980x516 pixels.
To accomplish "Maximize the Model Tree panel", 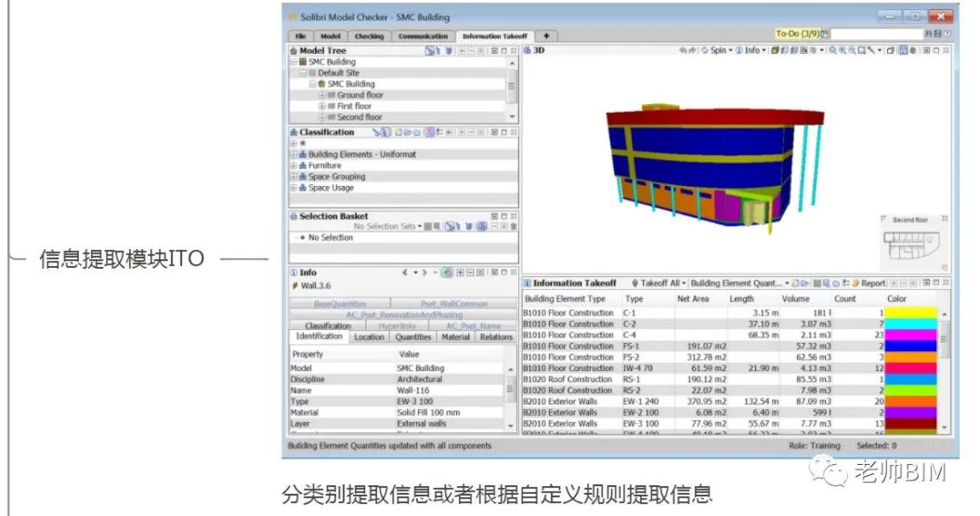I will [503, 50].
